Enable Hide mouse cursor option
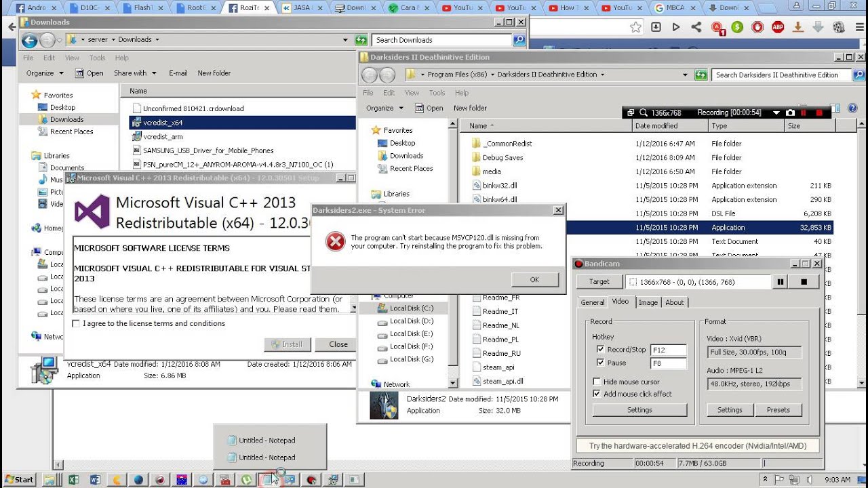This screenshot has height=488, width=868. tap(597, 382)
